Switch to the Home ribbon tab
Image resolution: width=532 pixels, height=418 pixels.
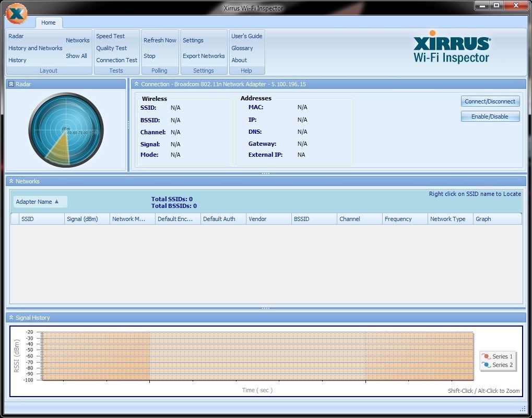(x=49, y=22)
